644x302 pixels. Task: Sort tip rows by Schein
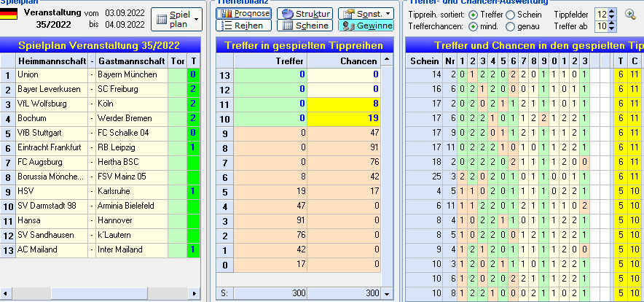pos(510,15)
